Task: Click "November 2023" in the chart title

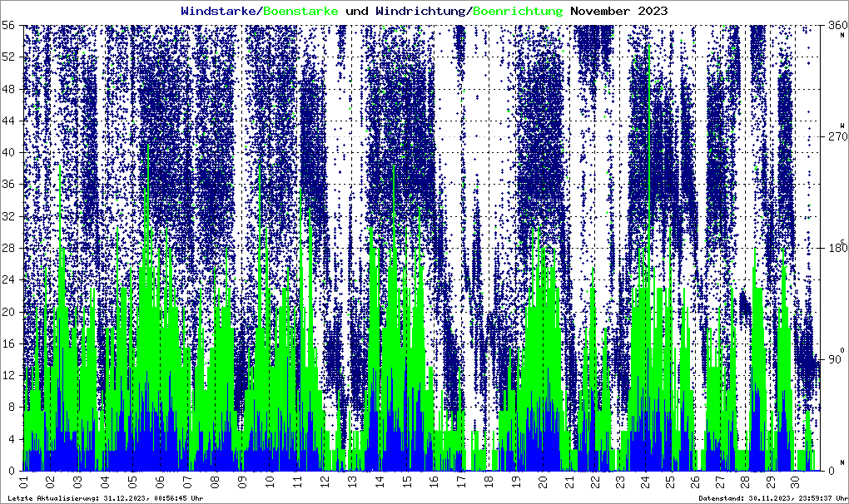Action: click(618, 11)
